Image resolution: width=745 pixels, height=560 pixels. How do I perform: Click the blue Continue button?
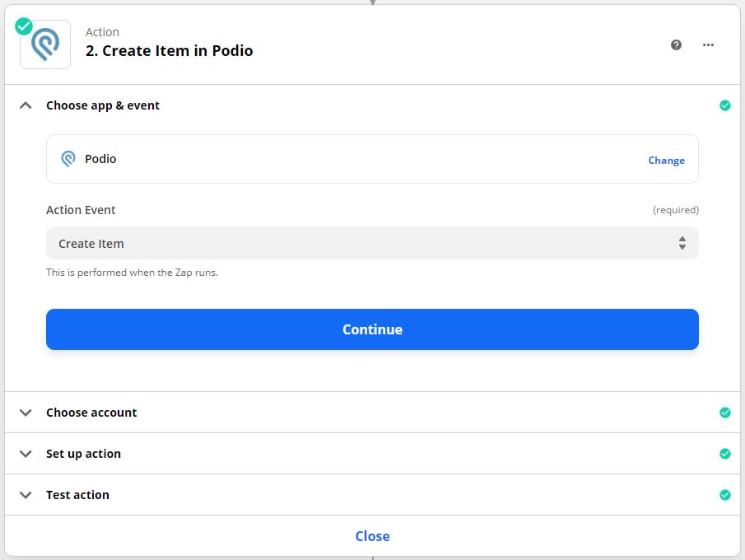[x=372, y=329]
